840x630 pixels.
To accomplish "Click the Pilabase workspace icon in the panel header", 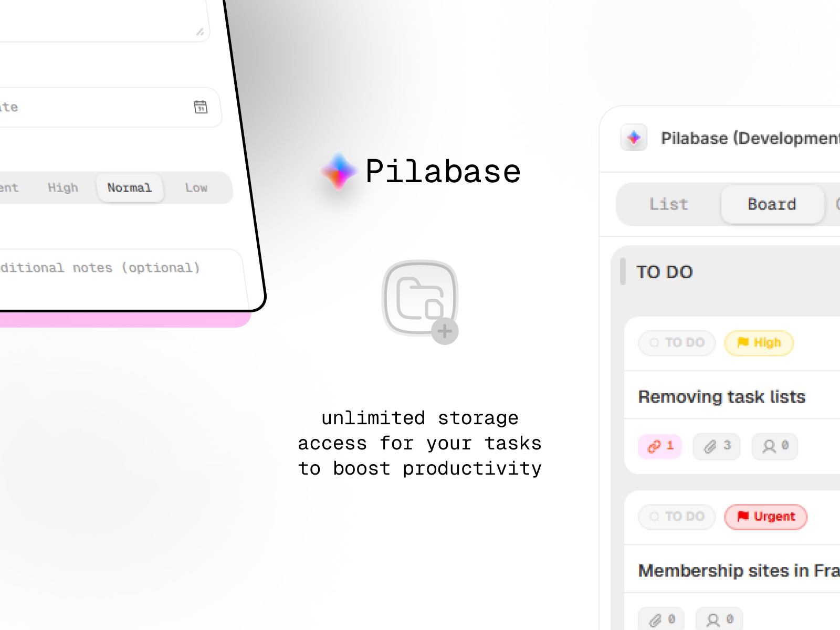I will [x=634, y=138].
